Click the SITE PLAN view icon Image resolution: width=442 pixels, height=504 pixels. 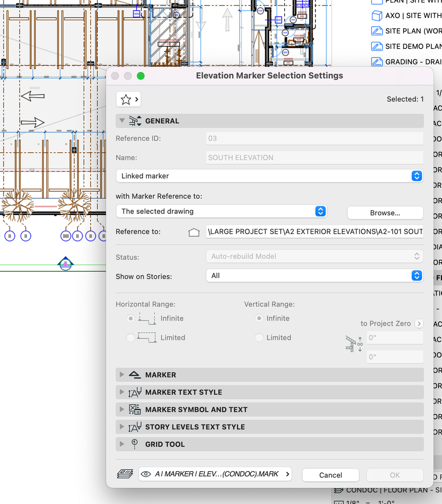click(377, 31)
